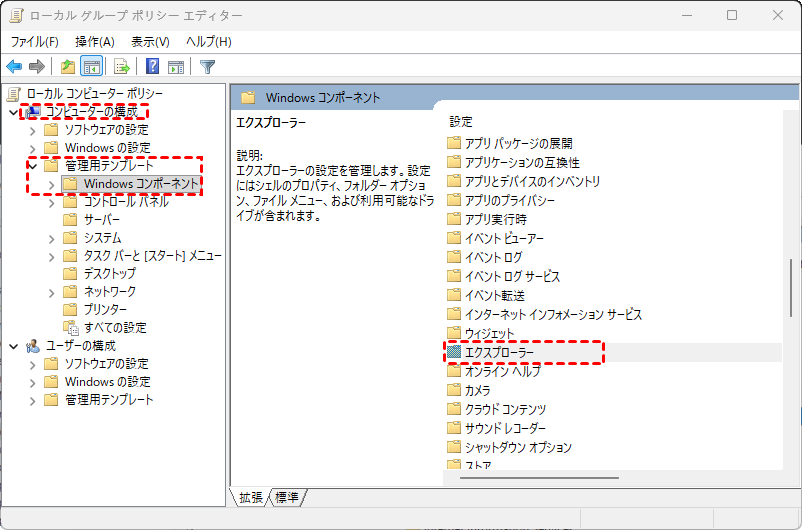
Task: Collapse the コンピューターの構成 tree node
Action: click(13, 111)
